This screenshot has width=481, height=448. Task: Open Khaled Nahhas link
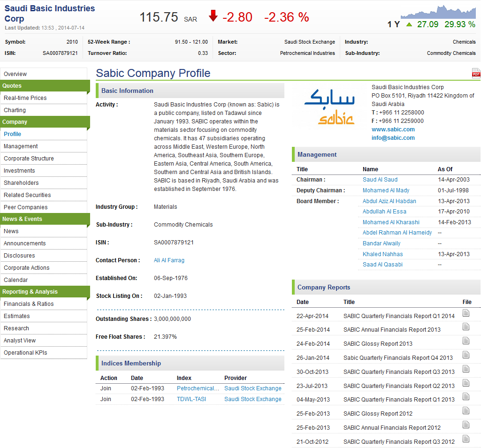[x=382, y=254]
